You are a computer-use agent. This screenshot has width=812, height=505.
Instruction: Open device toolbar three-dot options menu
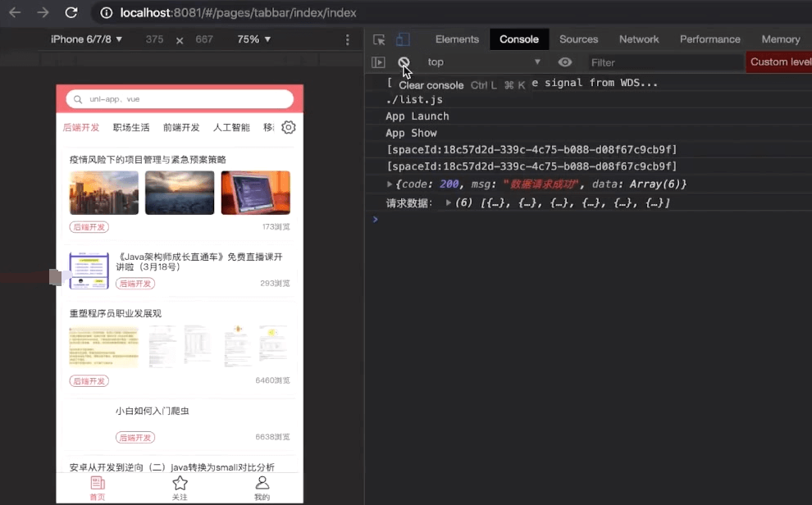pos(348,39)
